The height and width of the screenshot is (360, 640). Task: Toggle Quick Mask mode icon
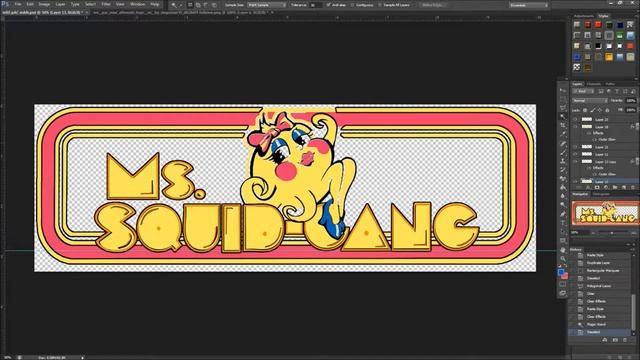click(x=563, y=284)
